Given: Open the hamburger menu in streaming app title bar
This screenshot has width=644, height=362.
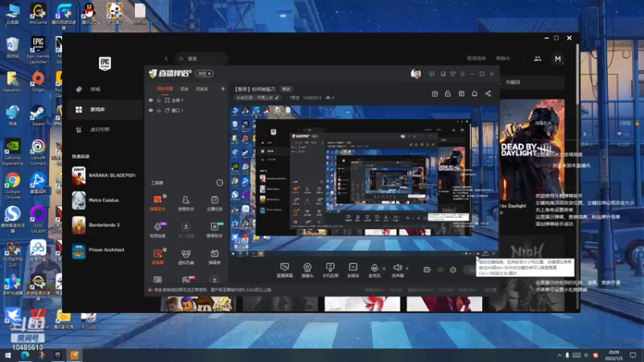Looking at the screenshot, I should click(x=462, y=74).
